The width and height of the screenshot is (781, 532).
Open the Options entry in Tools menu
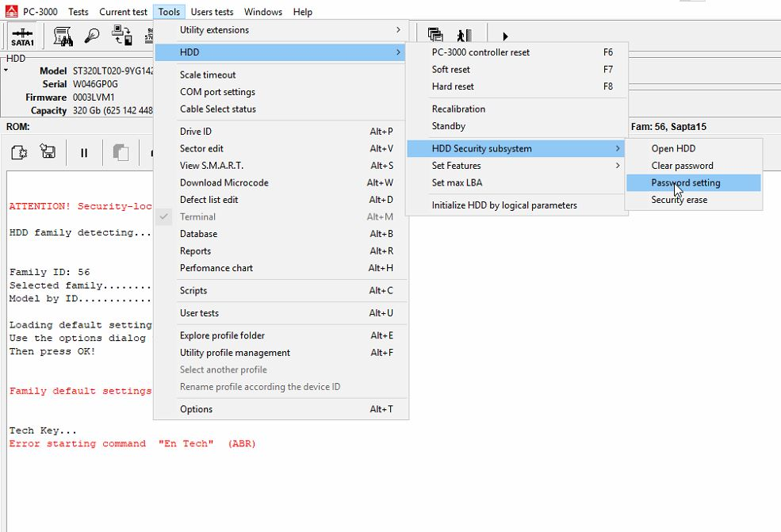tap(196, 409)
